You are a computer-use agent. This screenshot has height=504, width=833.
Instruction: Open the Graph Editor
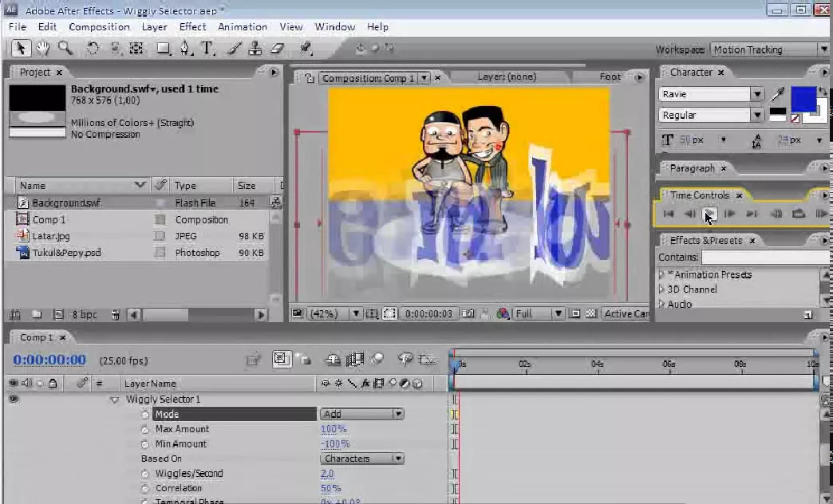427,360
